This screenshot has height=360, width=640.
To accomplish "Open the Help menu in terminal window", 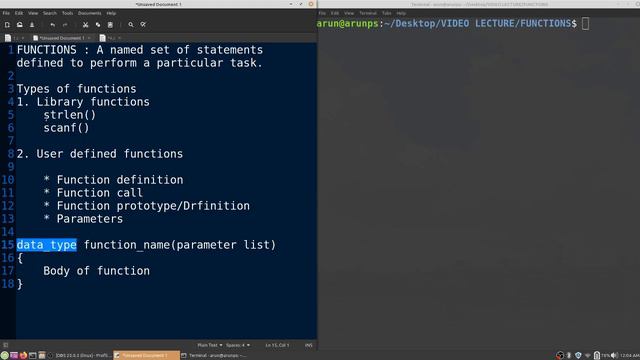I will pyautogui.click(x=401, y=13).
